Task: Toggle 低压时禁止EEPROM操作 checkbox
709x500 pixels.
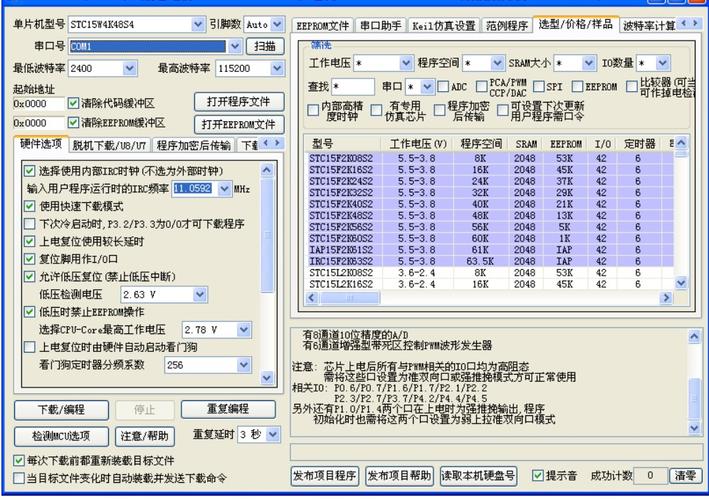Action: coord(29,312)
